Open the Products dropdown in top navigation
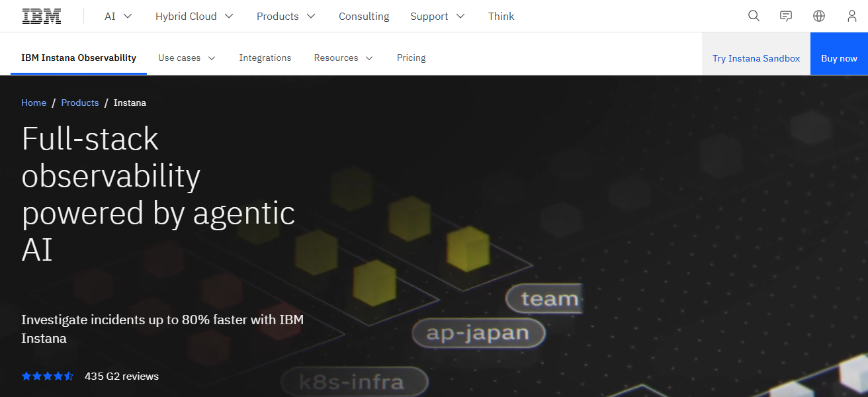Image resolution: width=868 pixels, height=397 pixels. pos(286,16)
